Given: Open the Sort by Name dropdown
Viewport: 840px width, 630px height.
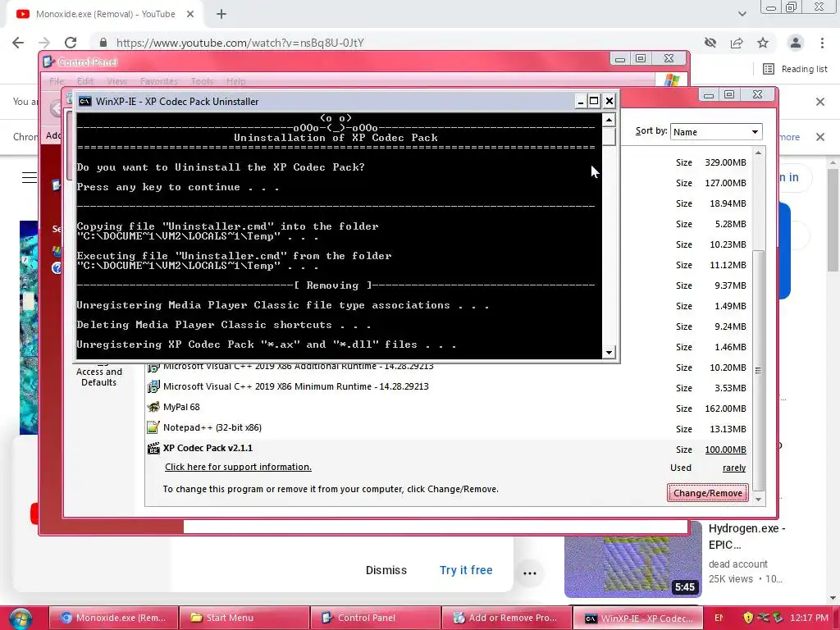Looking at the screenshot, I should [715, 132].
